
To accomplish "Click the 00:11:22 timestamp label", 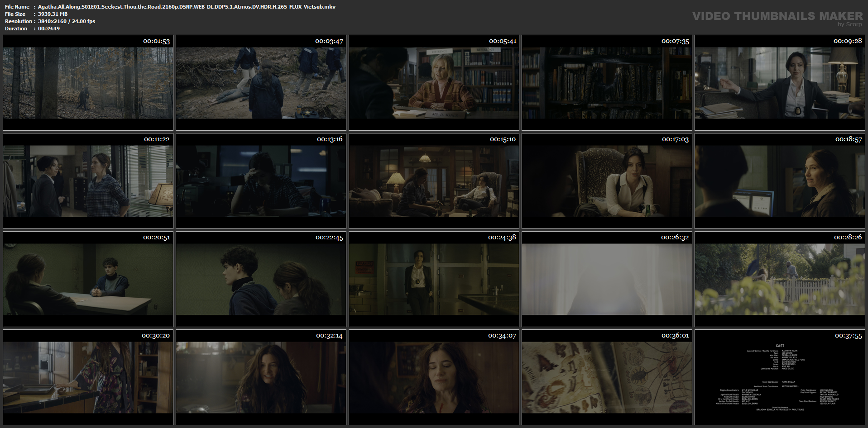I will 157,139.
